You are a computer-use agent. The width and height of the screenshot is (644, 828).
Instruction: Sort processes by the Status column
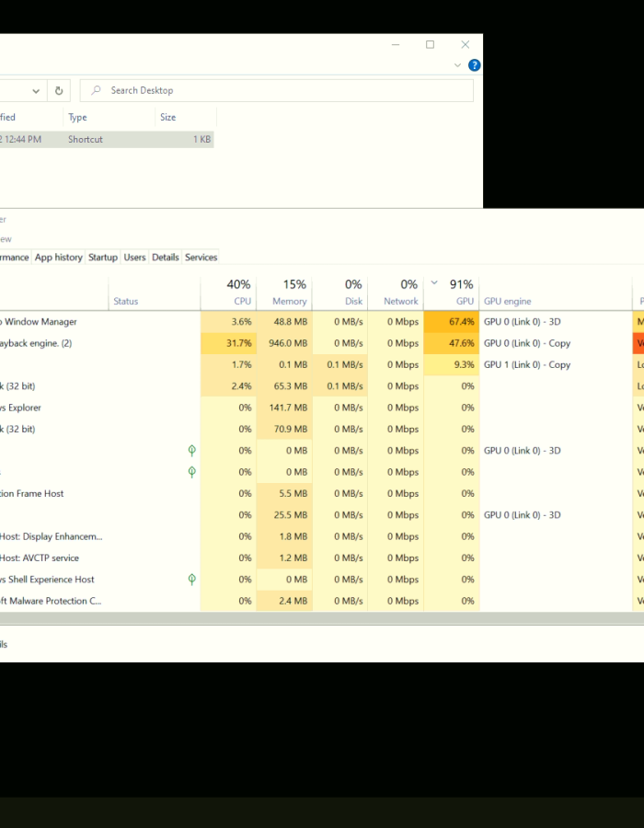pos(155,293)
